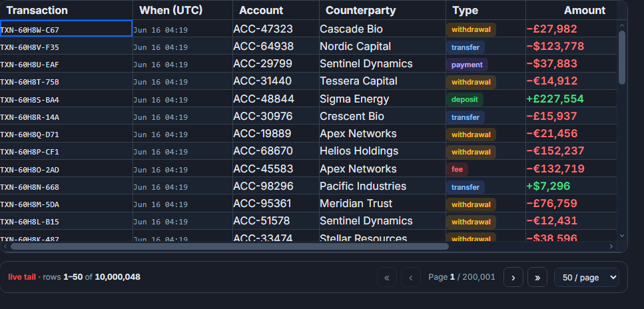Go to the next page arrow
The width and height of the screenshot is (644, 309).
point(513,277)
